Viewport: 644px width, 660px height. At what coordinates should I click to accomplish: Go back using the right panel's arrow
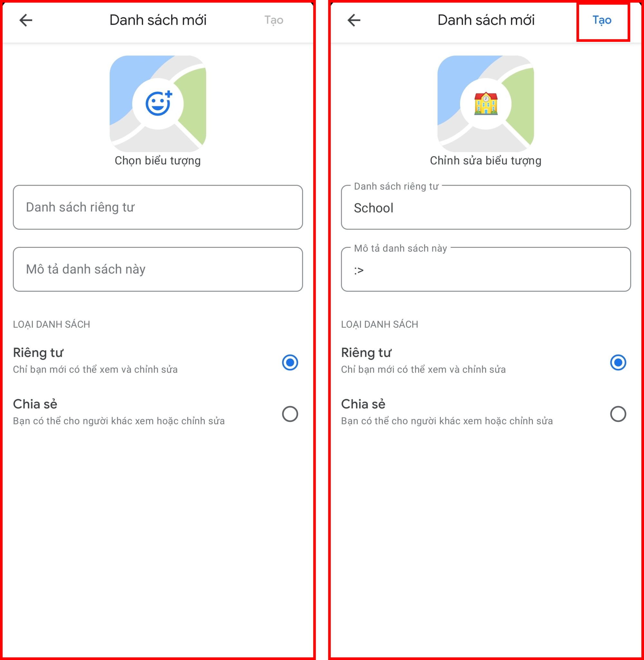pyautogui.click(x=354, y=20)
